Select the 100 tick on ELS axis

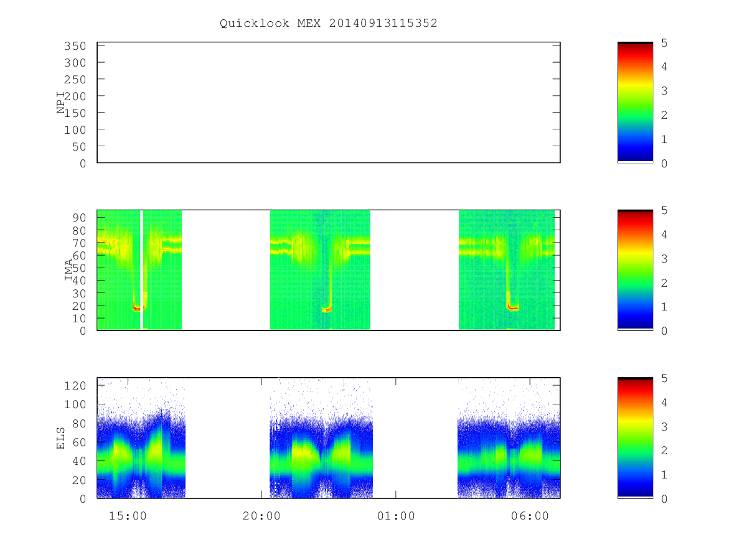click(x=75, y=404)
